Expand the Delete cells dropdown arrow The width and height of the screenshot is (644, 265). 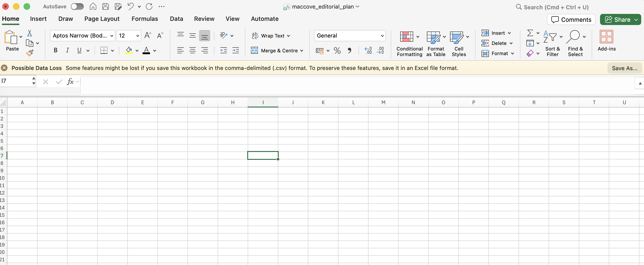[511, 43]
